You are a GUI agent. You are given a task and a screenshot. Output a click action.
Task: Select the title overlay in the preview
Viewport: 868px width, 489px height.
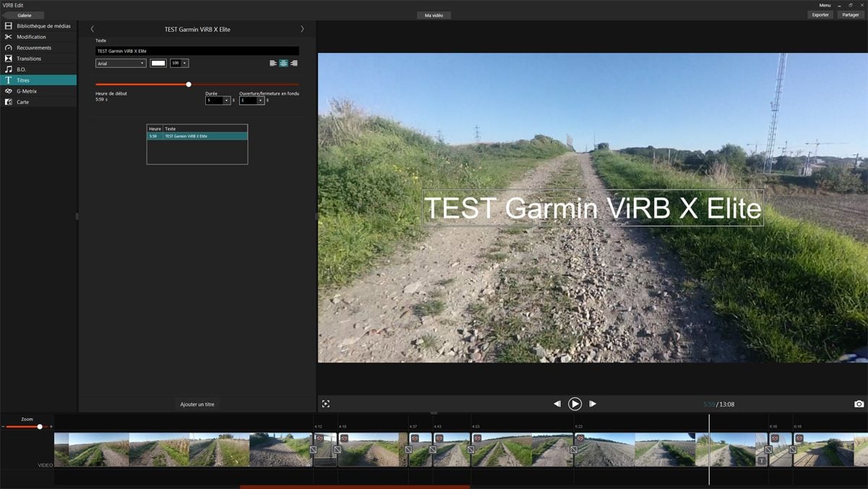pyautogui.click(x=593, y=208)
